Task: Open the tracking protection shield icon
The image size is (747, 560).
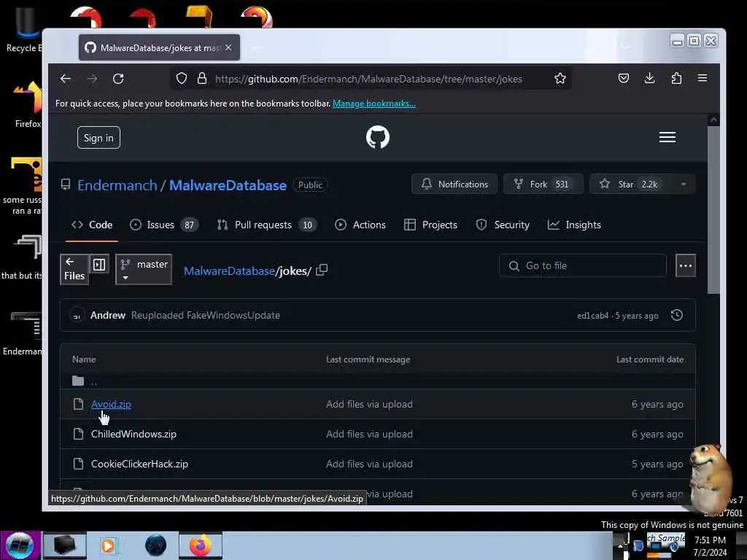Action: 182,79
